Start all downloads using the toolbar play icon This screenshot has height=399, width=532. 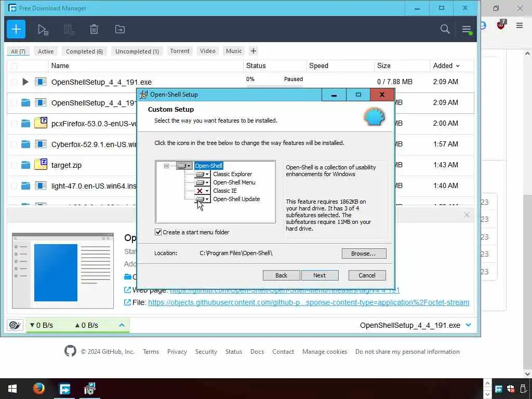(x=43, y=30)
